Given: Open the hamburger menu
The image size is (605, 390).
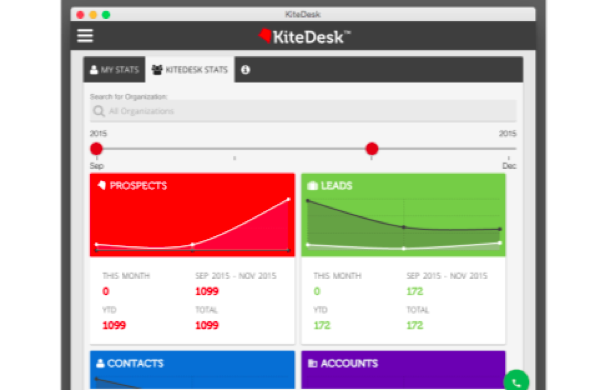Looking at the screenshot, I should pos(85,36).
